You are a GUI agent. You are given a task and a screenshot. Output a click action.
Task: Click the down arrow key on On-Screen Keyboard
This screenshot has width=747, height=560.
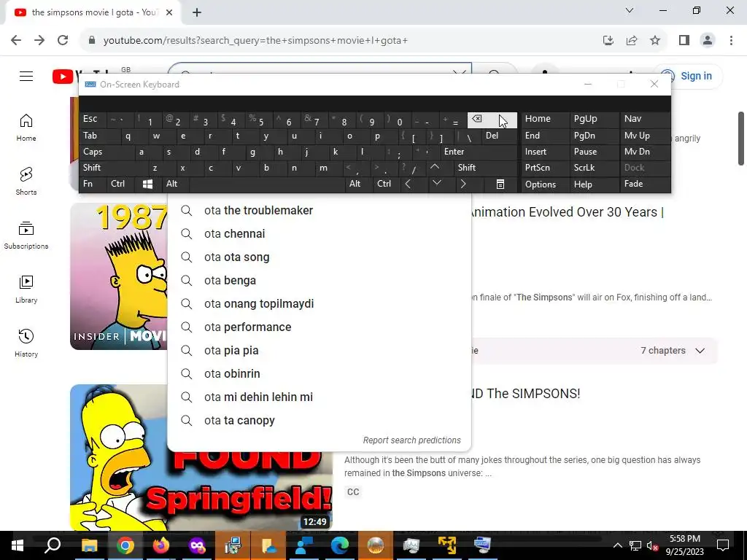436,183
